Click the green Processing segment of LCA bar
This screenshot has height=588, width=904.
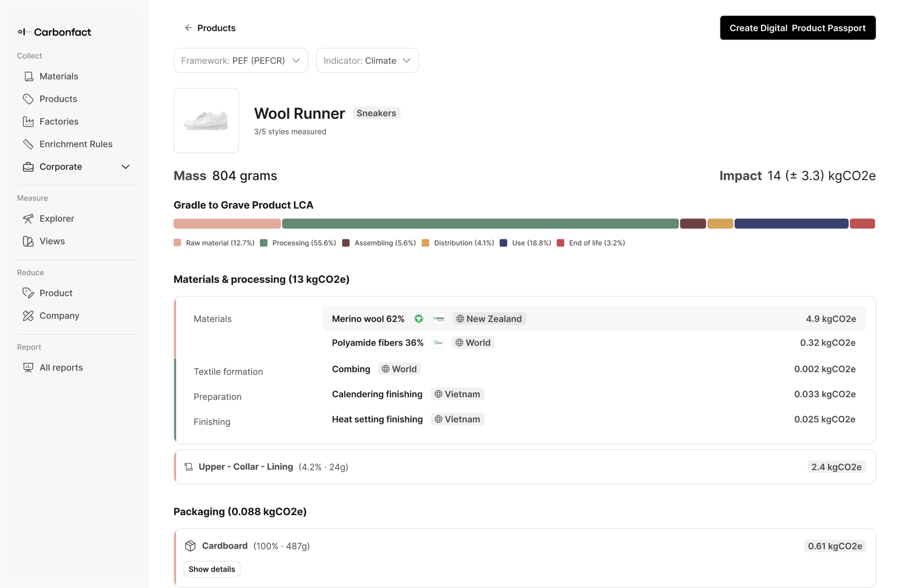(480, 223)
